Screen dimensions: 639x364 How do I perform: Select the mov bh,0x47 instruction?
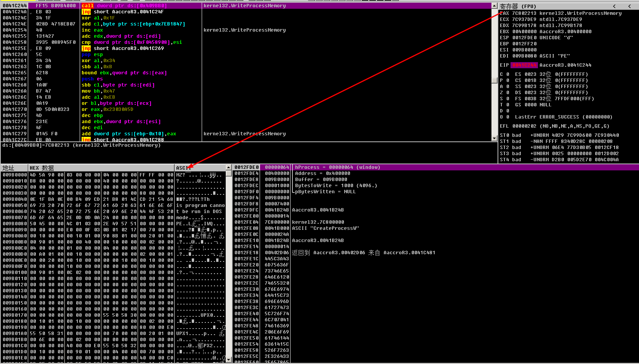[x=98, y=91]
